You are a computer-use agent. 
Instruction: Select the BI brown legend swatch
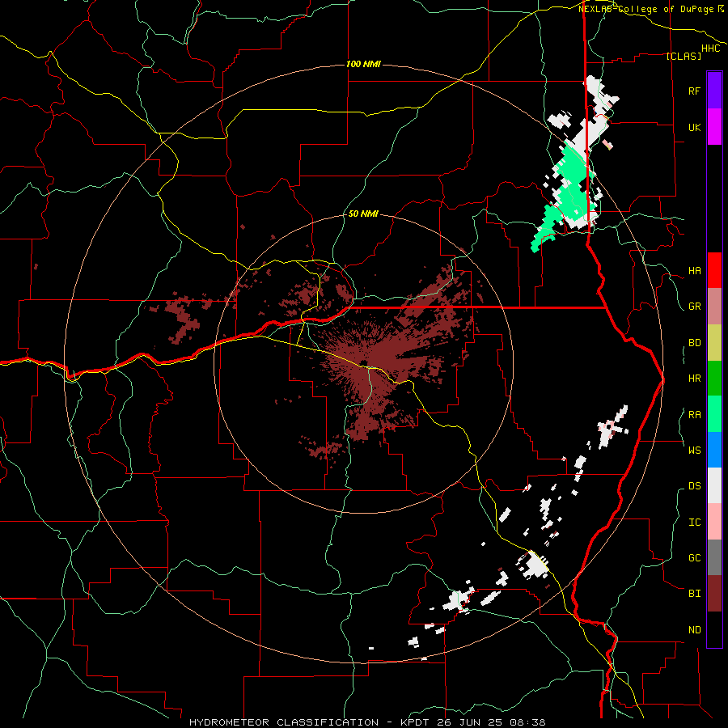tap(714, 594)
